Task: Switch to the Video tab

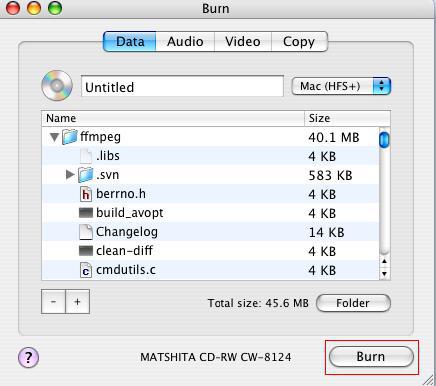Action: pyautogui.click(x=243, y=42)
